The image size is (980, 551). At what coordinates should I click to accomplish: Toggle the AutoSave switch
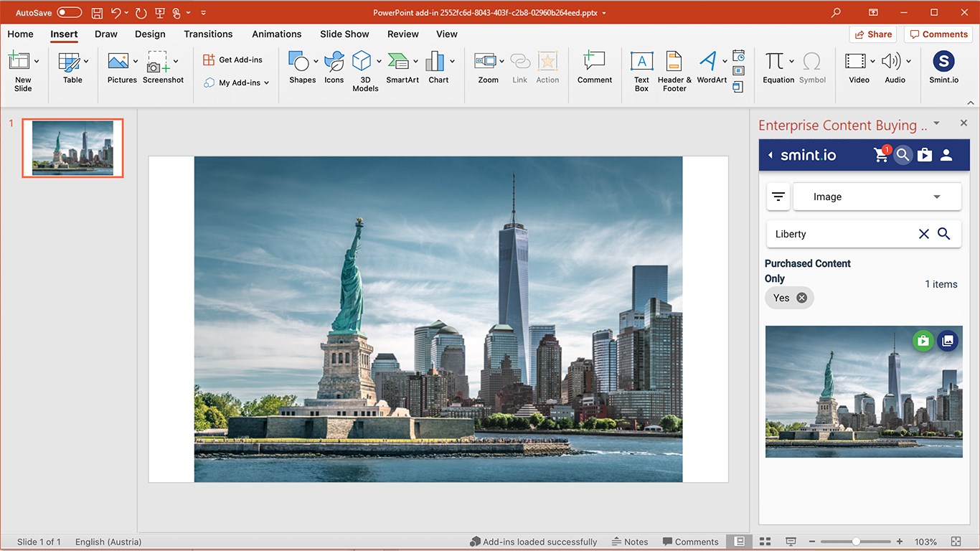pos(69,13)
